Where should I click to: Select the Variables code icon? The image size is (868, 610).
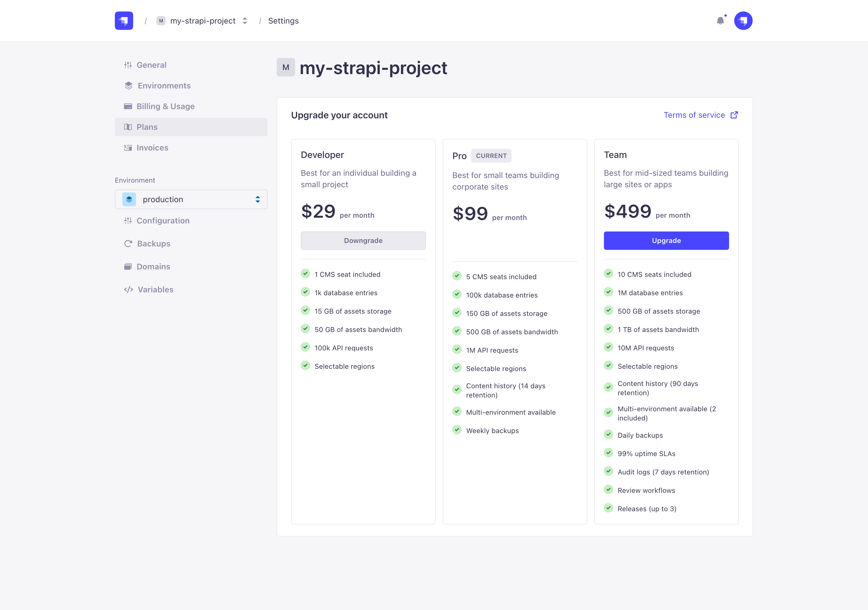128,289
